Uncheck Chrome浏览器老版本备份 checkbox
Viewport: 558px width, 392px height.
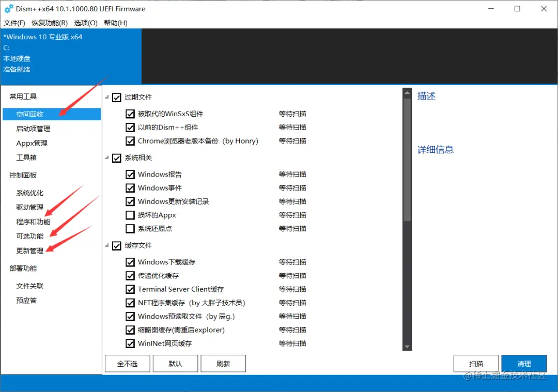[x=130, y=141]
